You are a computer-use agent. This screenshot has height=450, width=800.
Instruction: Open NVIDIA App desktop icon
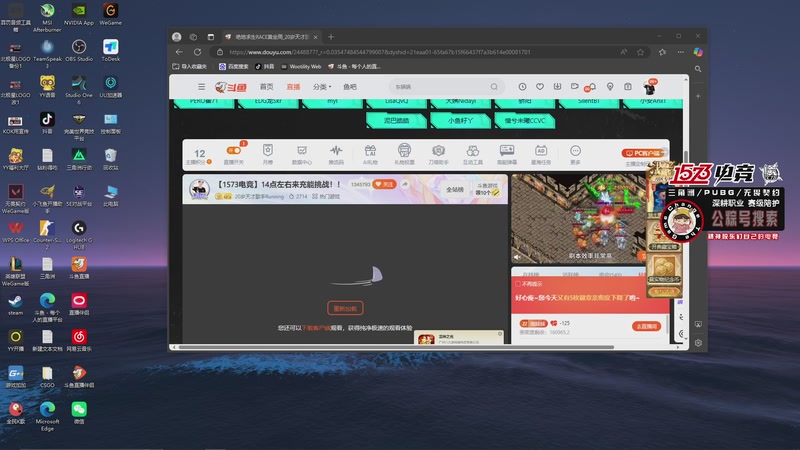click(x=79, y=15)
